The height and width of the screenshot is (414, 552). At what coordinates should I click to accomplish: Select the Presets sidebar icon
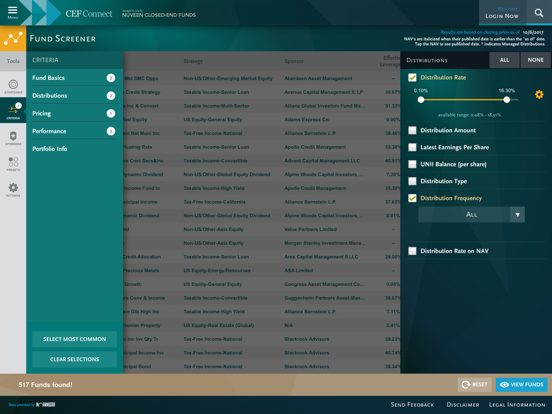(x=13, y=163)
